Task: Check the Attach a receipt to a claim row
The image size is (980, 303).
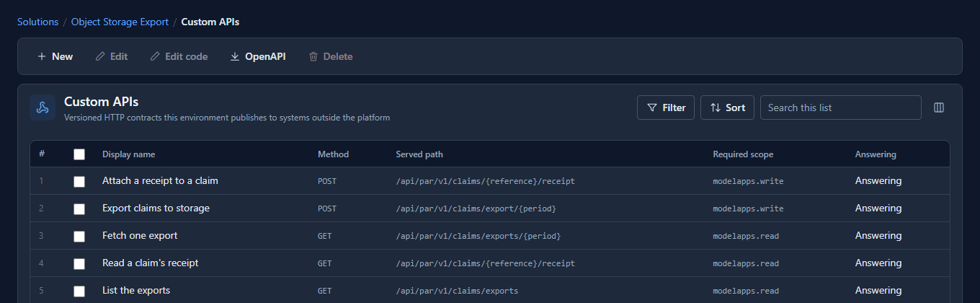Action: (x=79, y=182)
